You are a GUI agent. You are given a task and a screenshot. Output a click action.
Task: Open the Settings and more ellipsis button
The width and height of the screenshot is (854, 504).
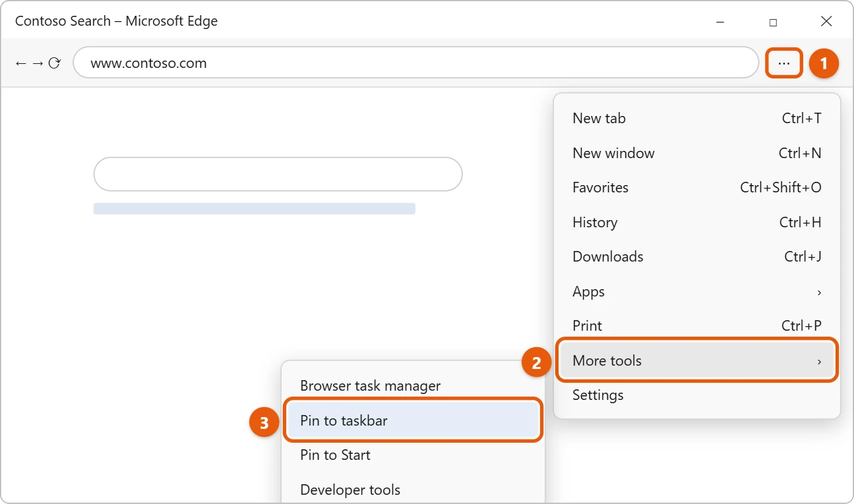coord(784,63)
